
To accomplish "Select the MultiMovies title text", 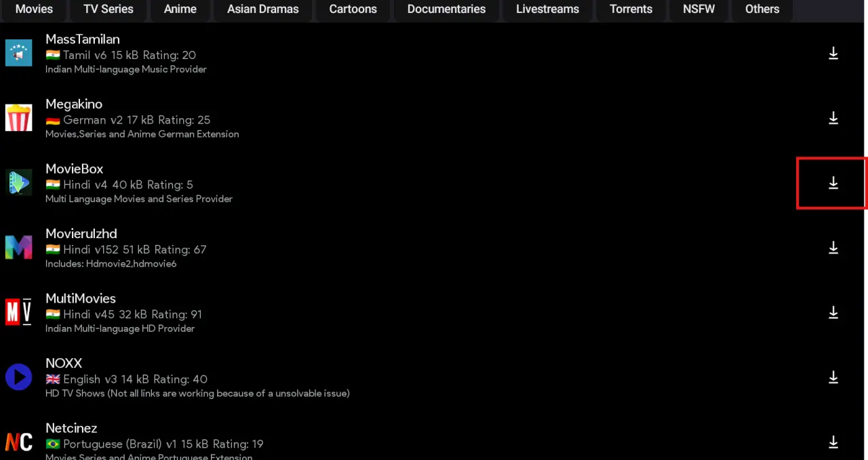I will [81, 299].
